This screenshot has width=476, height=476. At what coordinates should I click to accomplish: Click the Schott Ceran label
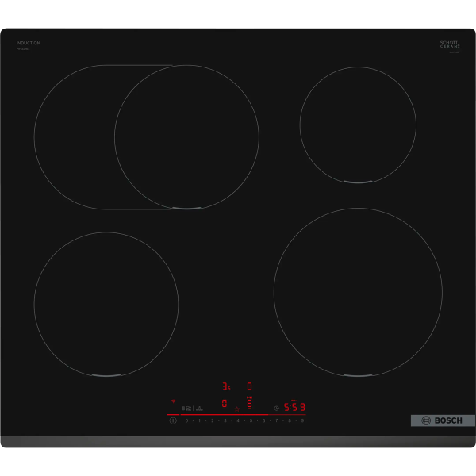[449, 44]
